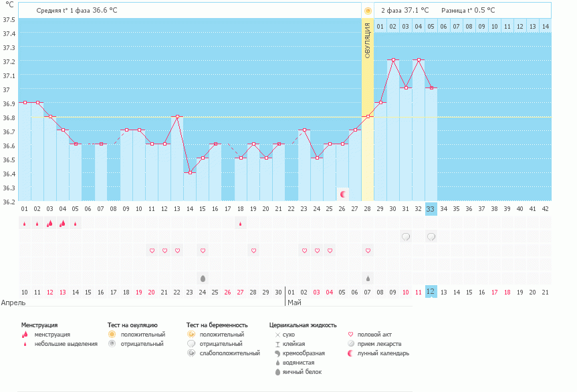Viewport: 577px width, 392px height.
Task: Click the spotting drop icon on April 27
Action: [x=240, y=224]
